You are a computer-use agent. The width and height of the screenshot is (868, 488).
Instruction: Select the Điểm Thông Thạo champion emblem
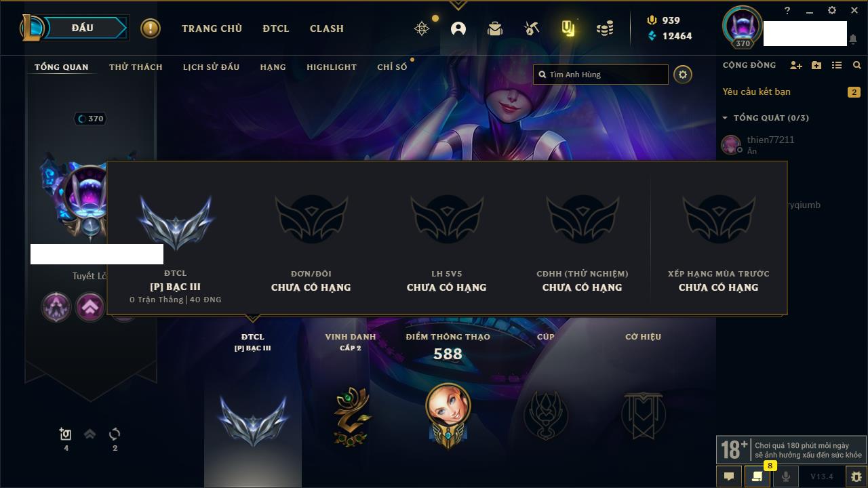(448, 414)
